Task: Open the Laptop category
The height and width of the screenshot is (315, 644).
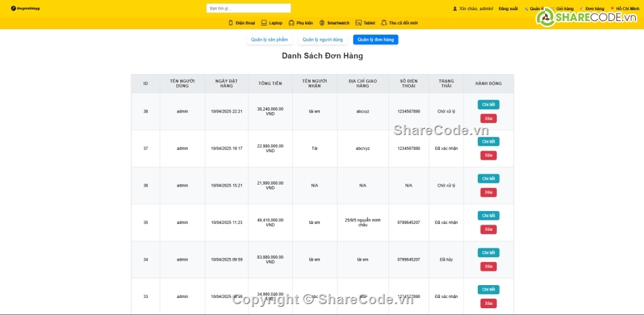Action: click(272, 23)
